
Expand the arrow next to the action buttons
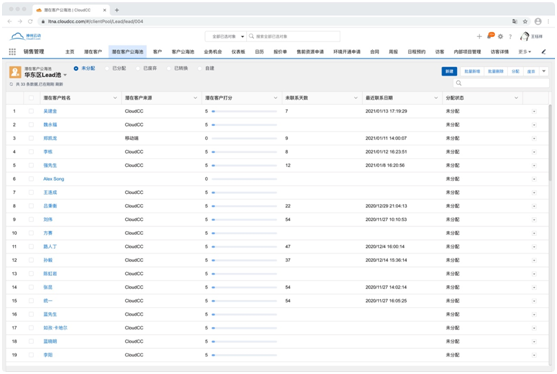(x=544, y=71)
